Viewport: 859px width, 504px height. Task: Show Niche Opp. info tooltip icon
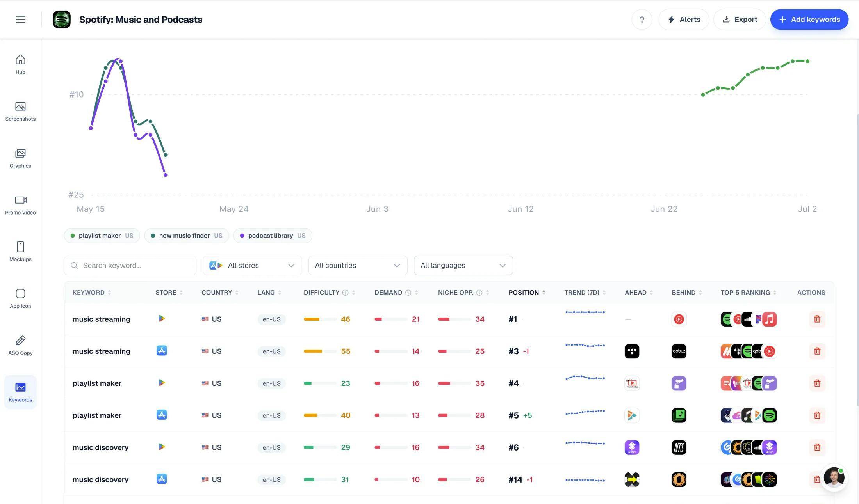[x=479, y=293]
